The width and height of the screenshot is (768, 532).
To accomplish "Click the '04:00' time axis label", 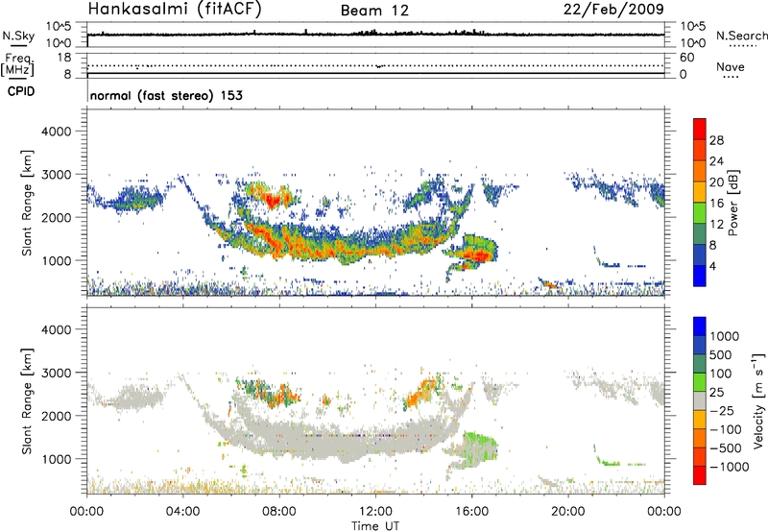I will pyautogui.click(x=182, y=512).
